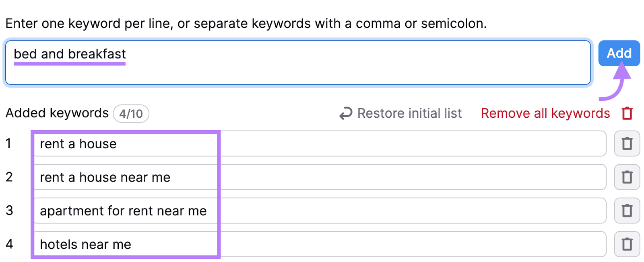Click the restore arrow icon
Viewport: 644px width, 262px height.
coord(345,113)
